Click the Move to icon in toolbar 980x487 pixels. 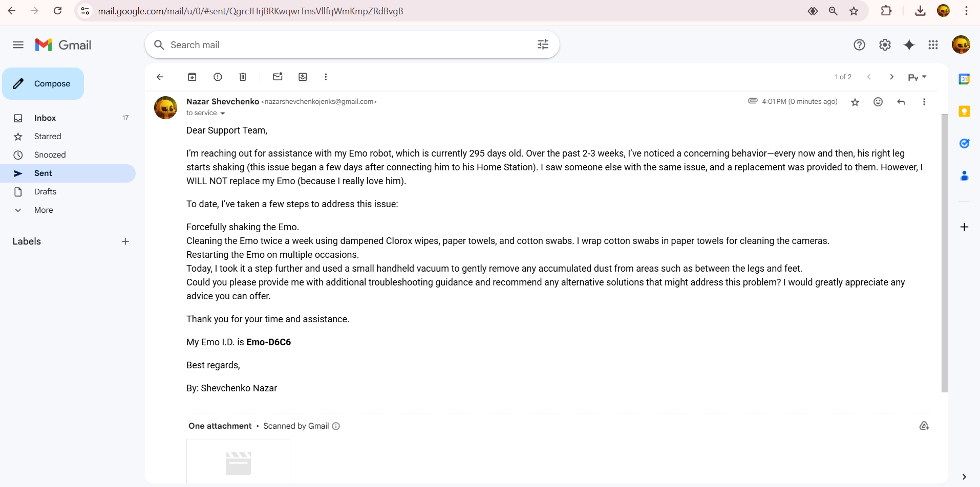pyautogui.click(x=303, y=77)
